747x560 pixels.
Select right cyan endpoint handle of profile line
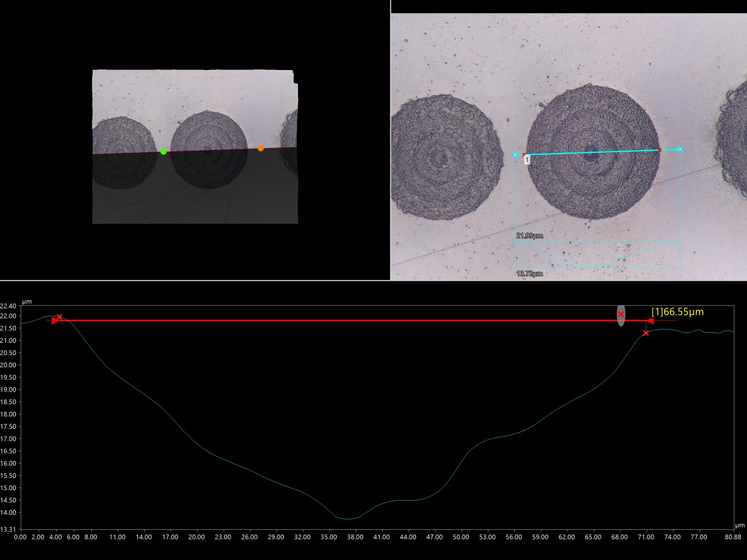click(x=679, y=149)
